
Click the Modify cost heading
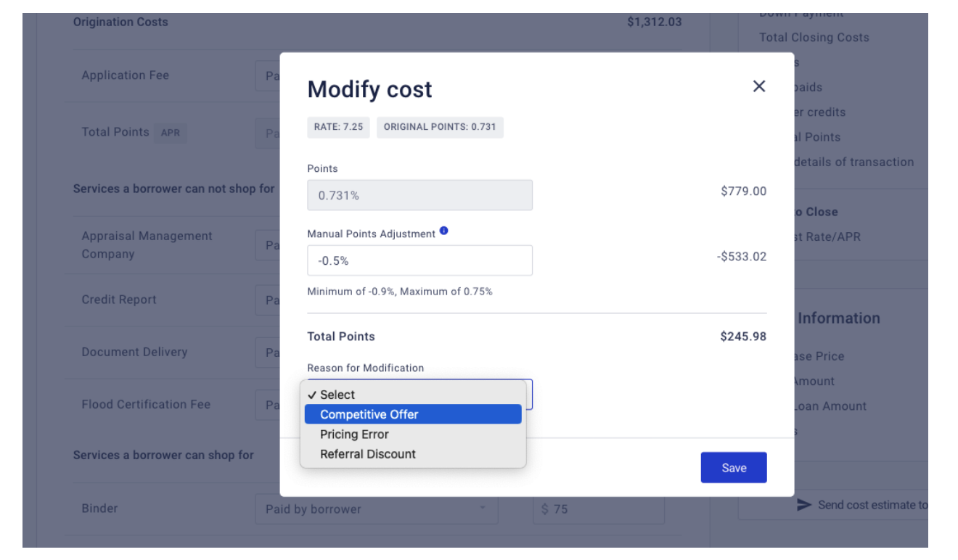pyautogui.click(x=369, y=89)
